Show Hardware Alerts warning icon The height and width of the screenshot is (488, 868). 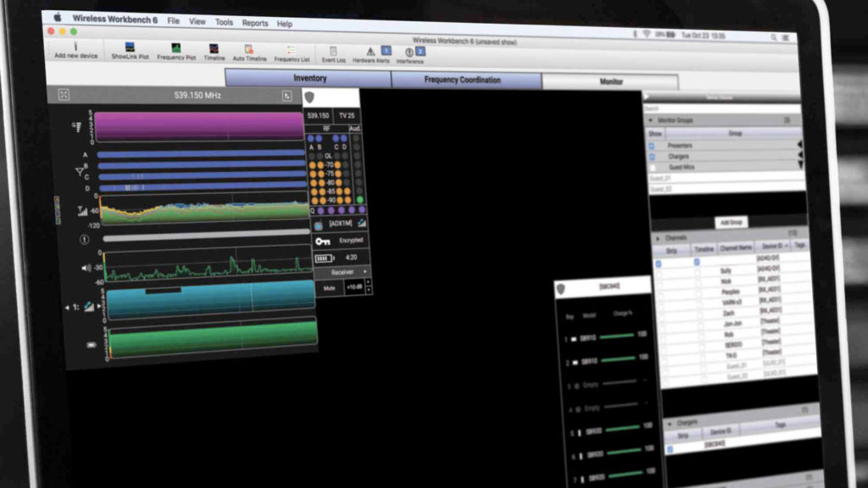pyautogui.click(x=370, y=53)
